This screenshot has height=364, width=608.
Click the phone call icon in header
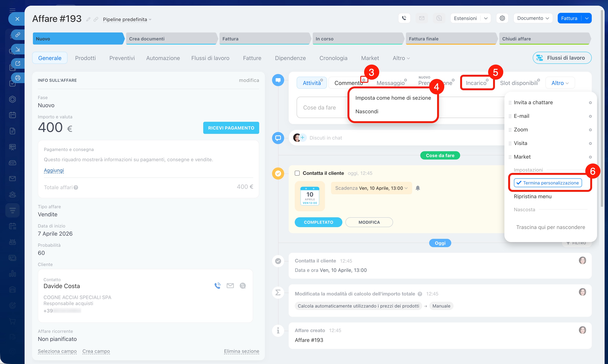coord(404,18)
